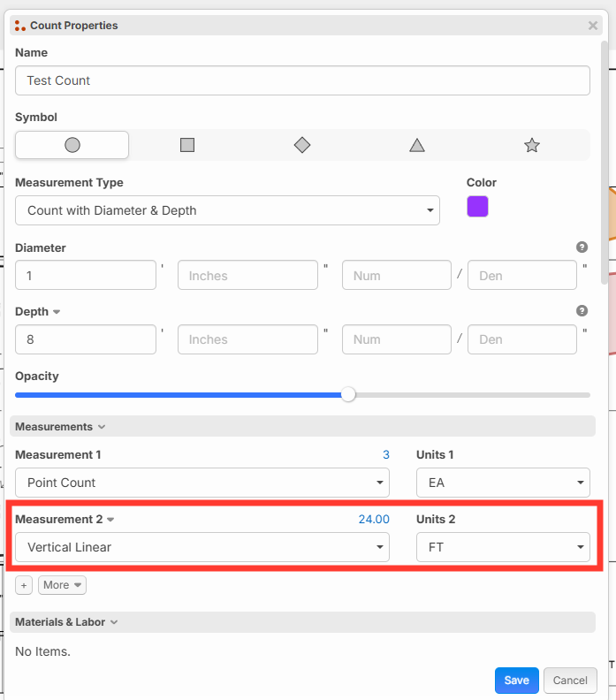Select the star symbol
The height and width of the screenshot is (700, 616).
(x=532, y=145)
